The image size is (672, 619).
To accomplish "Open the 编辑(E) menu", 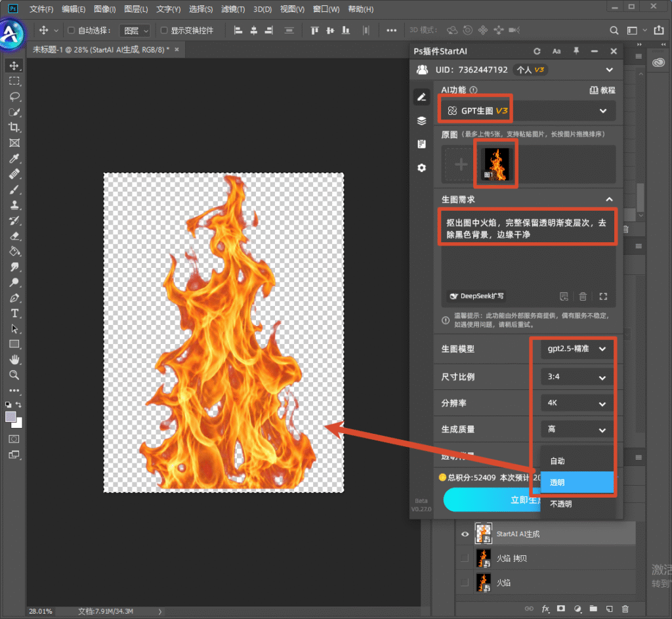I will click(73, 9).
